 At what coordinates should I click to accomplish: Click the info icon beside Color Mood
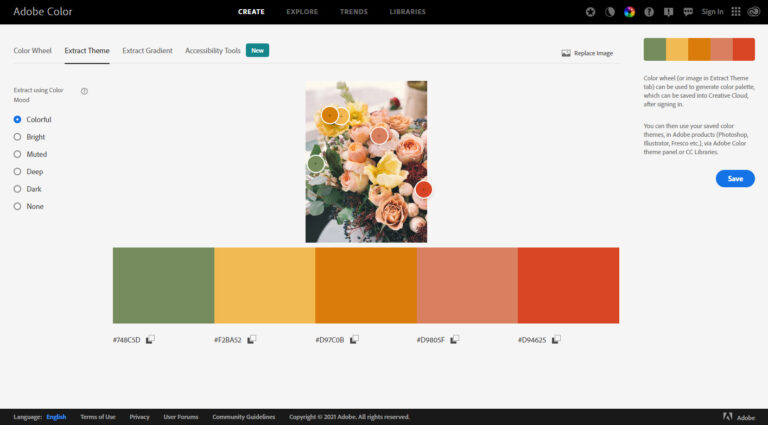click(84, 91)
